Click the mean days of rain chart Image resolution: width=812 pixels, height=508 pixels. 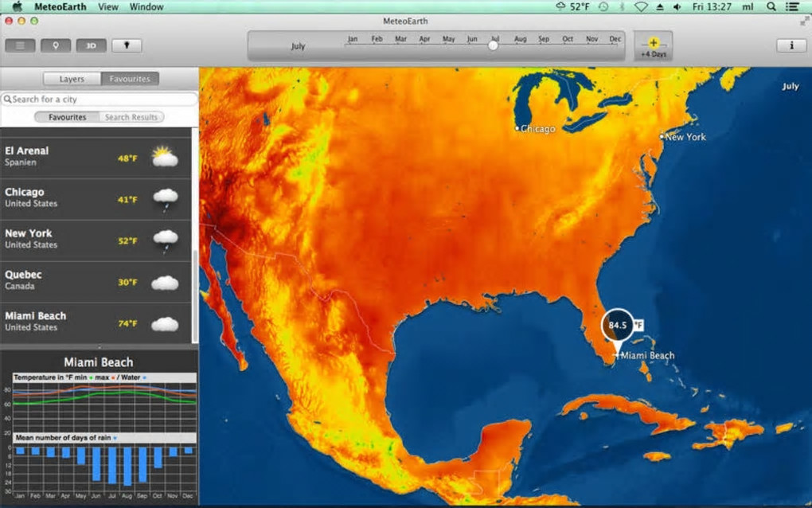(104, 467)
